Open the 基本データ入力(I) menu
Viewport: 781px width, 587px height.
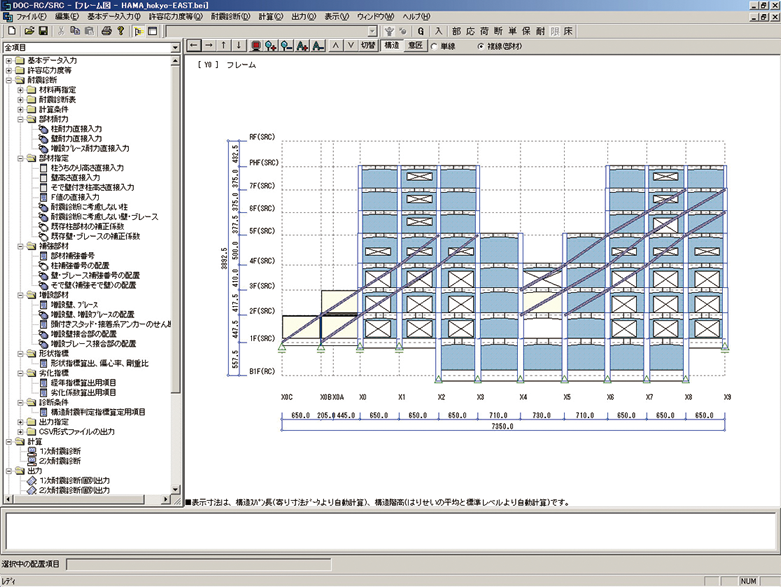point(114,16)
